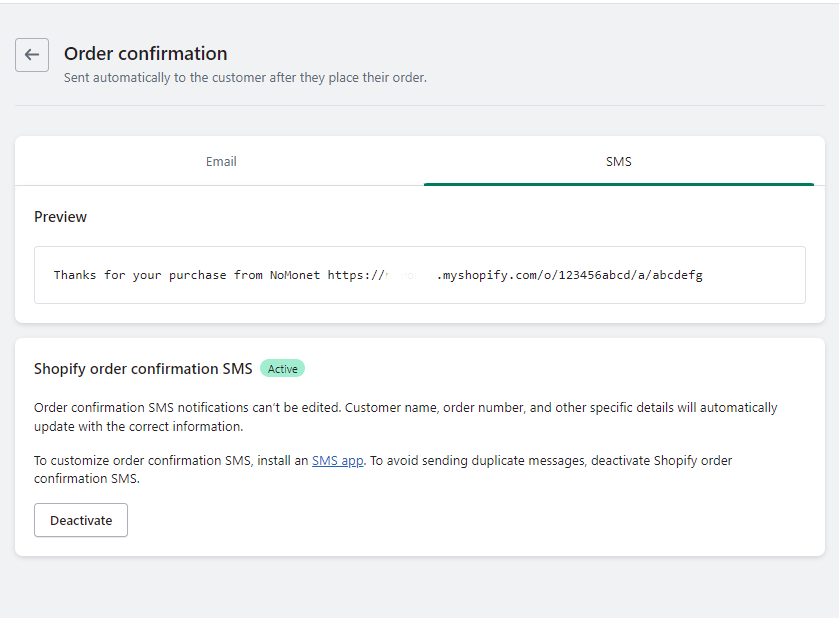Click the 'Sent automatically to the customer' subtitle
The image size is (839, 618).
pos(245,77)
